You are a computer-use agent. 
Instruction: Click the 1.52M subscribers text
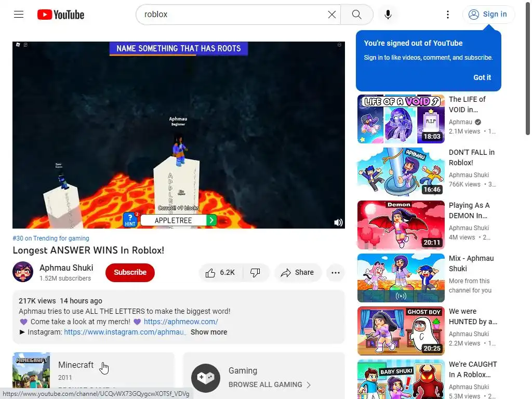pos(65,278)
